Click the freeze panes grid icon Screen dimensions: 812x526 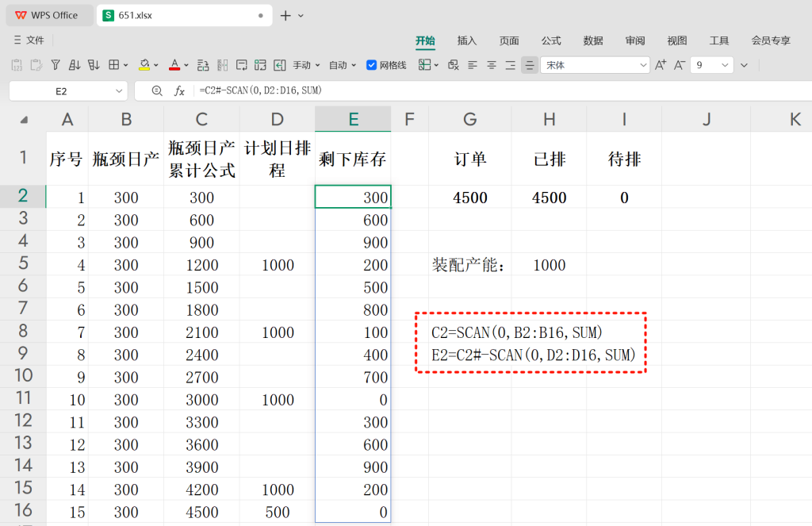point(425,65)
